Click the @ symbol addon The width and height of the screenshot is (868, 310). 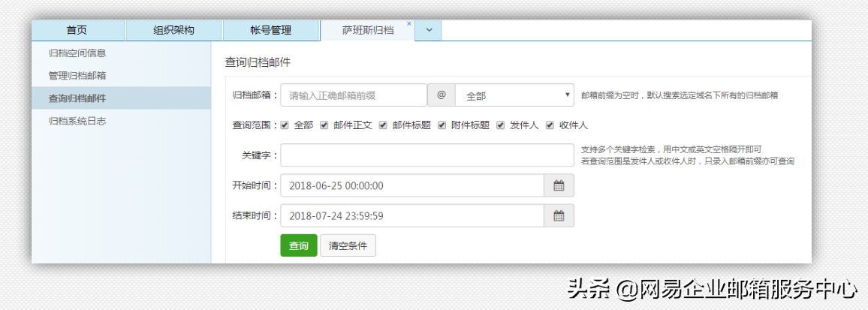click(442, 95)
